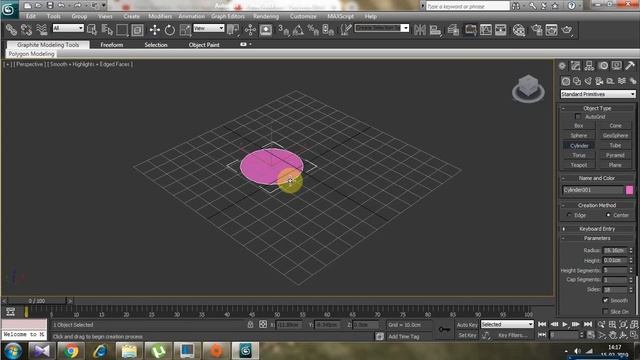
Task: Select the Edge creation method radio
Action: [569, 215]
